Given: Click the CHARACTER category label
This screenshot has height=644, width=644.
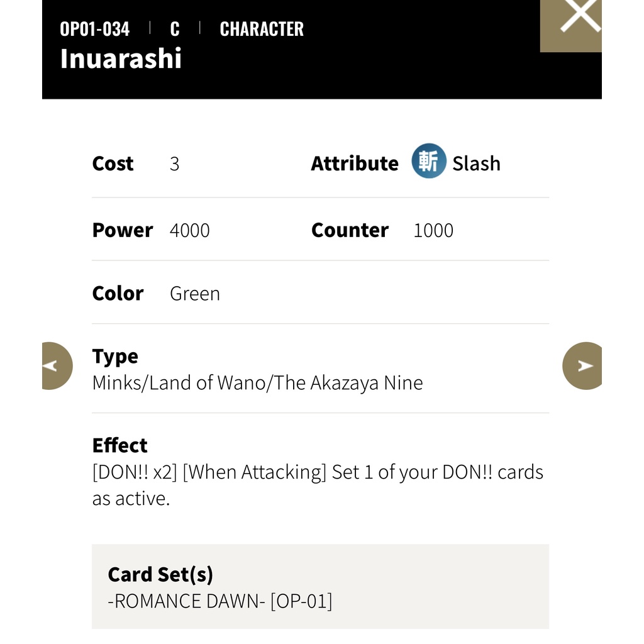Looking at the screenshot, I should pyautogui.click(x=262, y=29).
